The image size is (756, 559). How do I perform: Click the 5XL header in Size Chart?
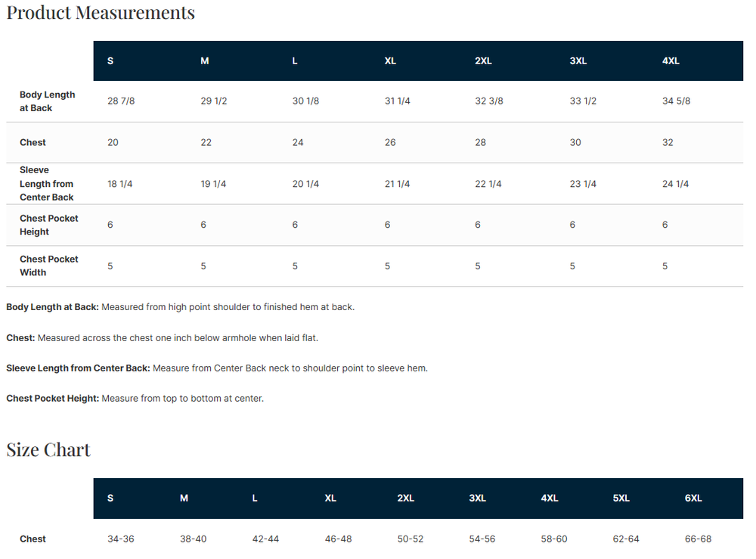[621, 498]
